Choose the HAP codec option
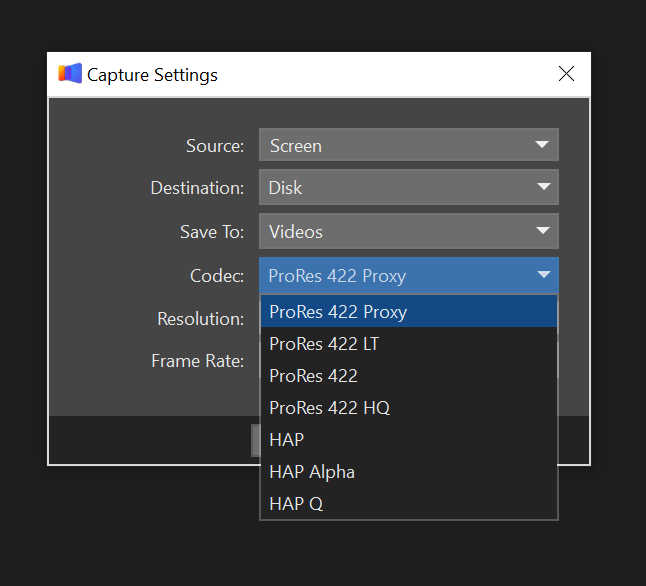The width and height of the screenshot is (646, 586). click(x=409, y=439)
